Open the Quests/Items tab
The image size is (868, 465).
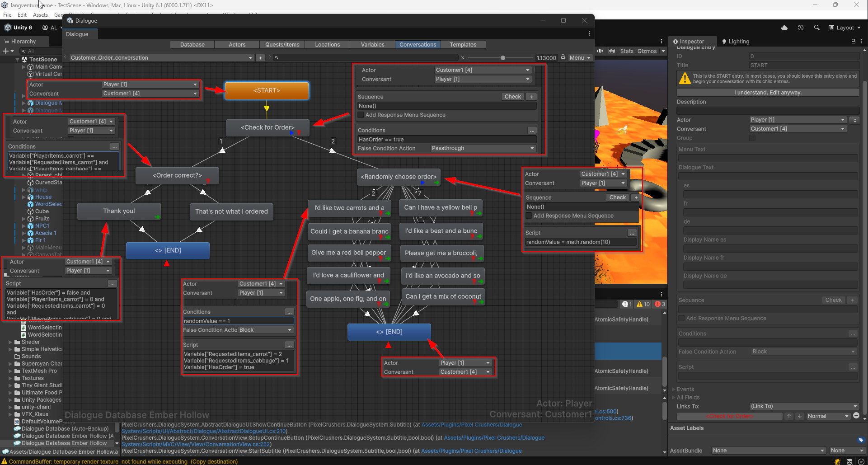pyautogui.click(x=282, y=45)
